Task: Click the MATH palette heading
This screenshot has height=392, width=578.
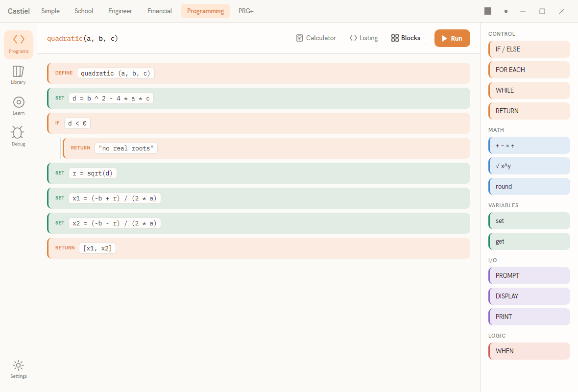Action: coord(496,130)
